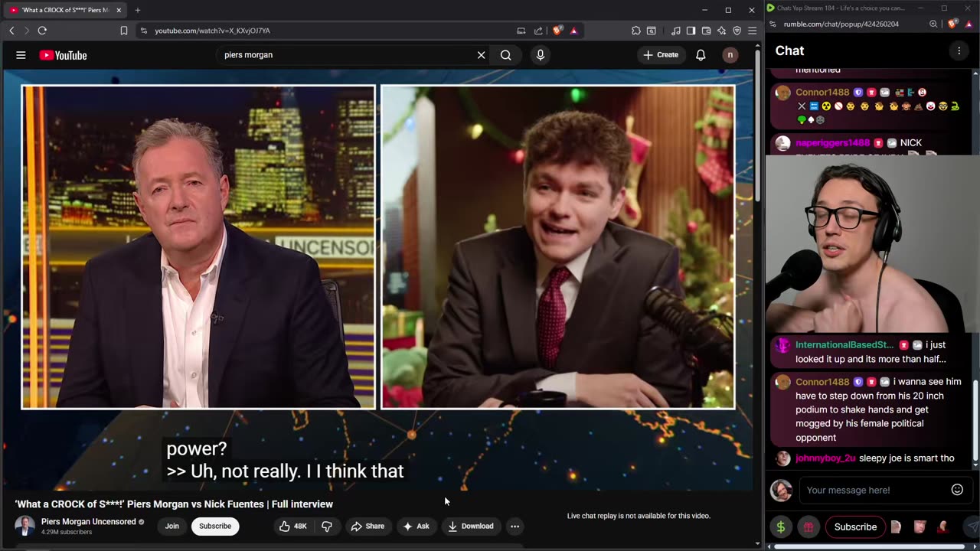Viewport: 980px width, 551px height.
Task: Open the more actions ellipsis under video
Action: (514, 526)
